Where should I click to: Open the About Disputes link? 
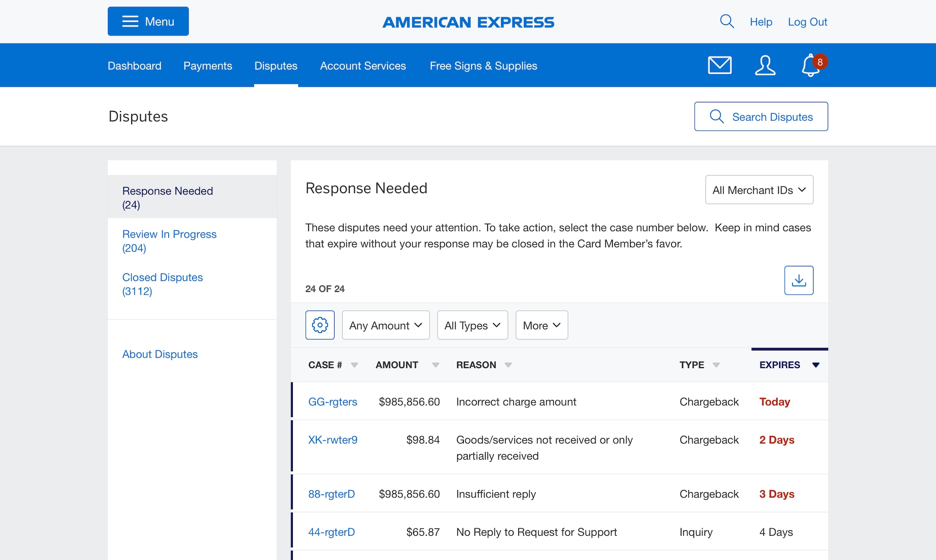[x=160, y=354]
